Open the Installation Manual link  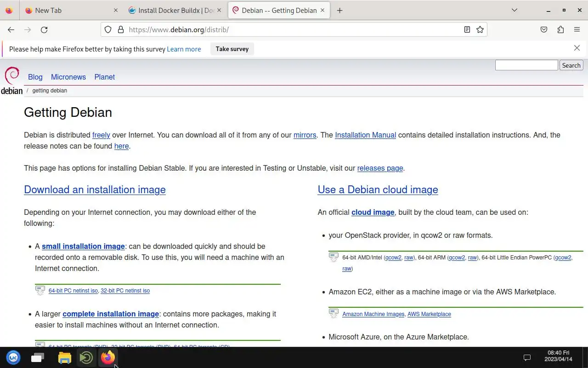(365, 135)
